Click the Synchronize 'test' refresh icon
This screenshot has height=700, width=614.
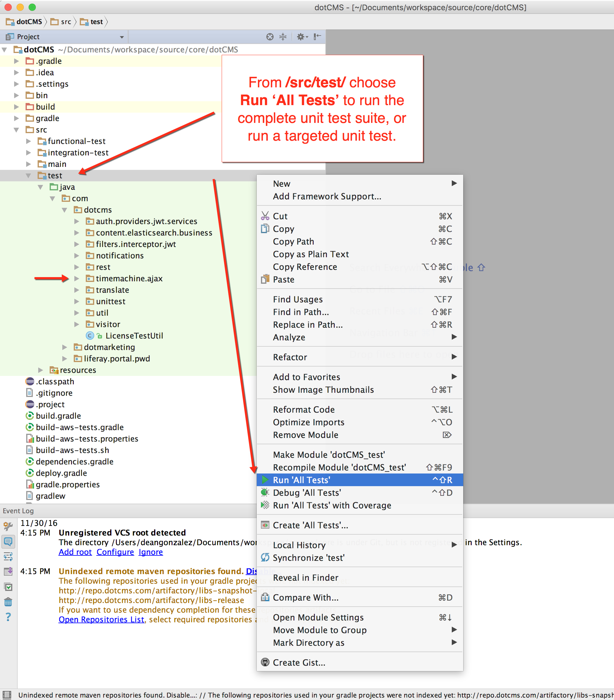(x=265, y=558)
